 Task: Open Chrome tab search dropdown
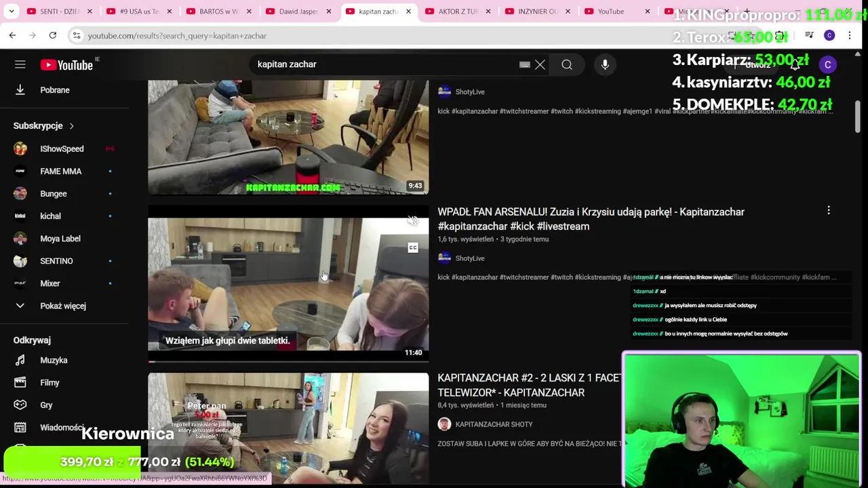[12, 12]
